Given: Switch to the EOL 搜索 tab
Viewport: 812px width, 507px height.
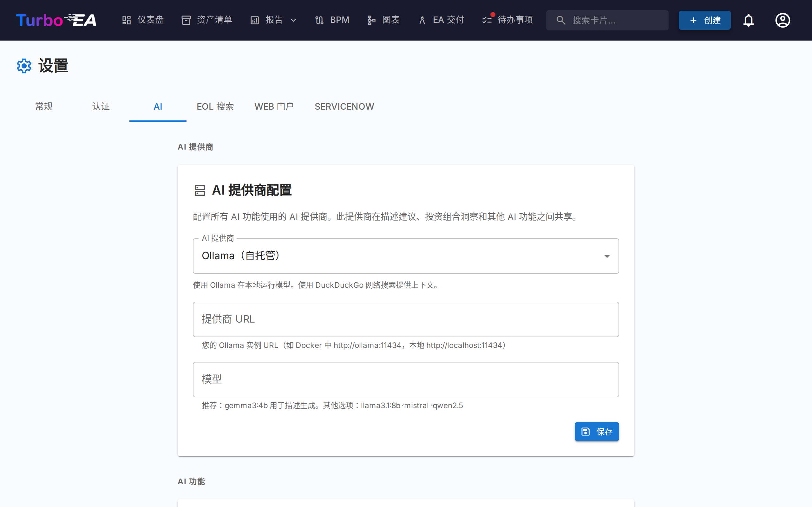Looking at the screenshot, I should tap(215, 106).
